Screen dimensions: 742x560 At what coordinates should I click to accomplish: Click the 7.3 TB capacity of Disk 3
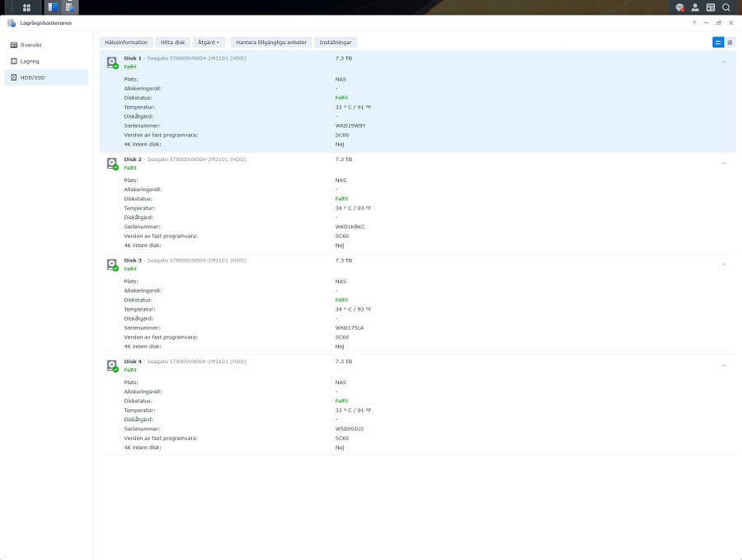[344, 261]
